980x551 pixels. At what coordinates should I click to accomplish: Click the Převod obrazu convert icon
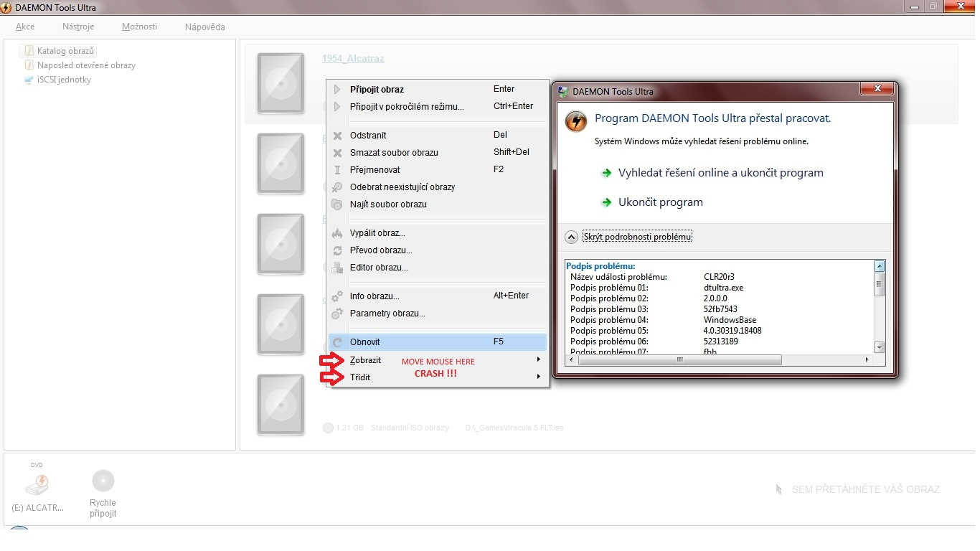tap(337, 250)
